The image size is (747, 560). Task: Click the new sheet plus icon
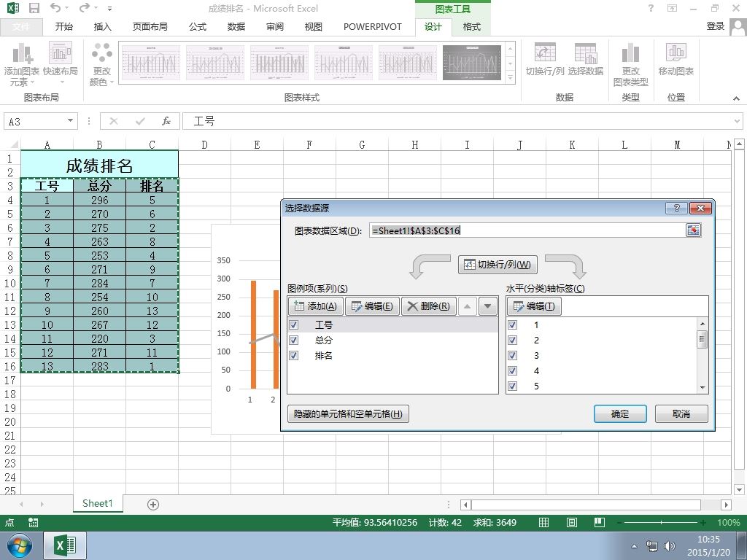[153, 505]
